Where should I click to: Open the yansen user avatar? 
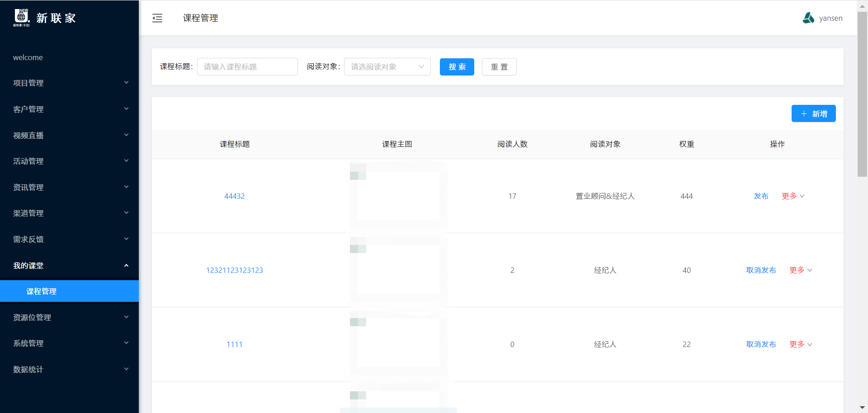coord(808,18)
